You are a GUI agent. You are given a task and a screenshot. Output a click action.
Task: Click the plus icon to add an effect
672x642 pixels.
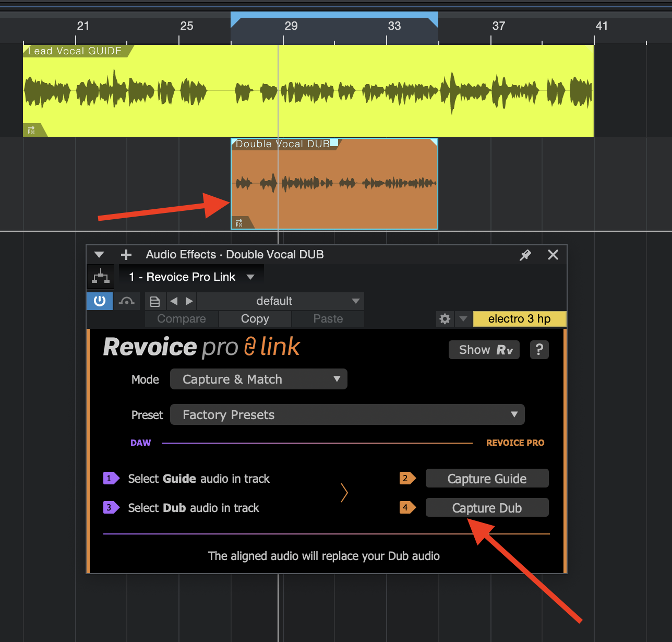tap(126, 255)
